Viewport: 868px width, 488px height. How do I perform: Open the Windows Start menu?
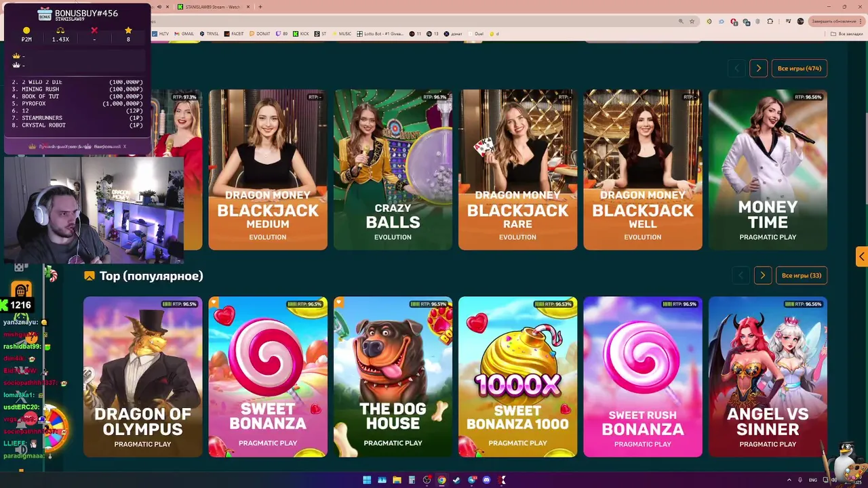[367, 480]
